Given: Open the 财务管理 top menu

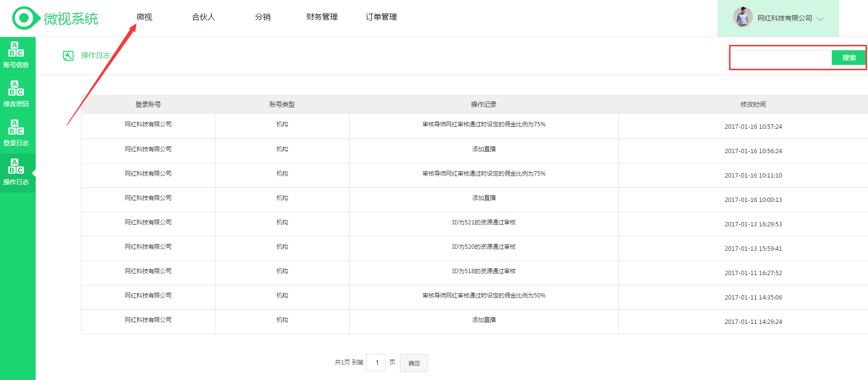Looking at the screenshot, I should tap(322, 17).
